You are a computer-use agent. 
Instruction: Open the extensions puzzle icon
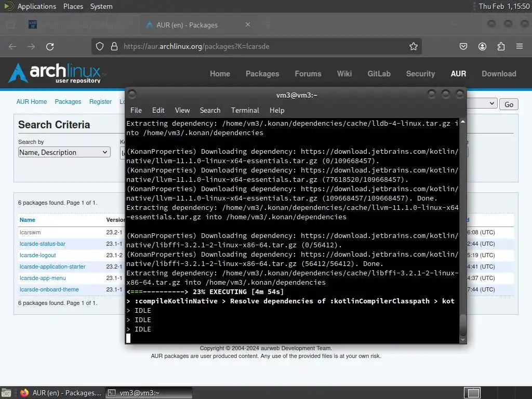[x=501, y=46]
